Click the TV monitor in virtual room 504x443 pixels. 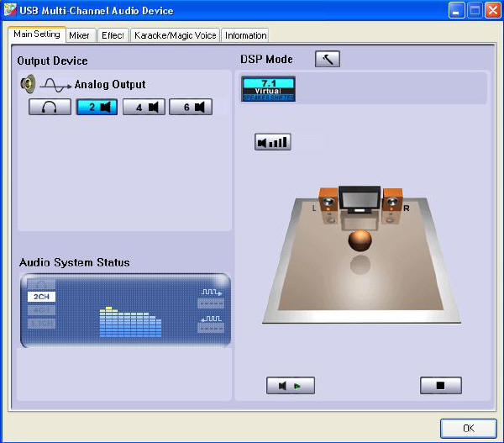click(360, 200)
